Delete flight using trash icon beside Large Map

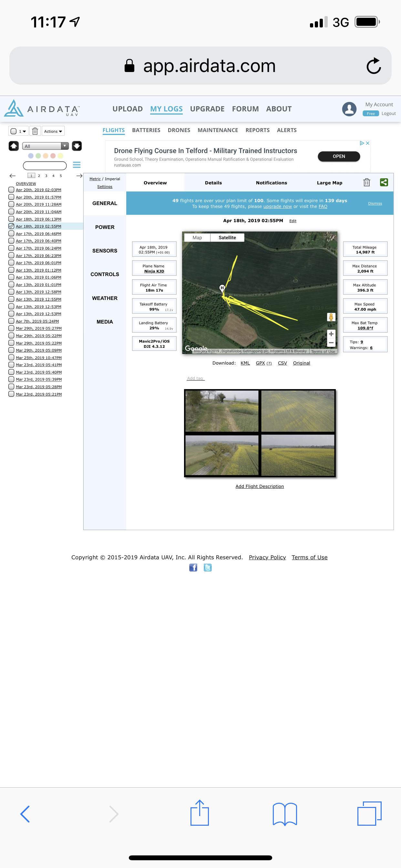(x=367, y=182)
